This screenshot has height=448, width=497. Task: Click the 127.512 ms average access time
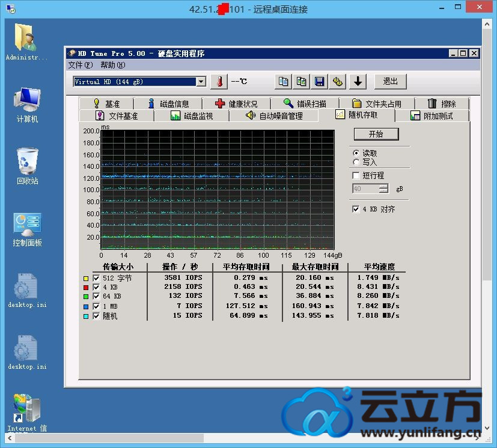tap(246, 306)
